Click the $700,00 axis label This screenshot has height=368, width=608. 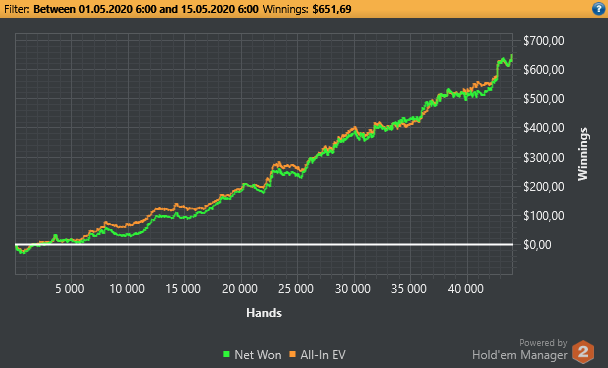click(544, 40)
